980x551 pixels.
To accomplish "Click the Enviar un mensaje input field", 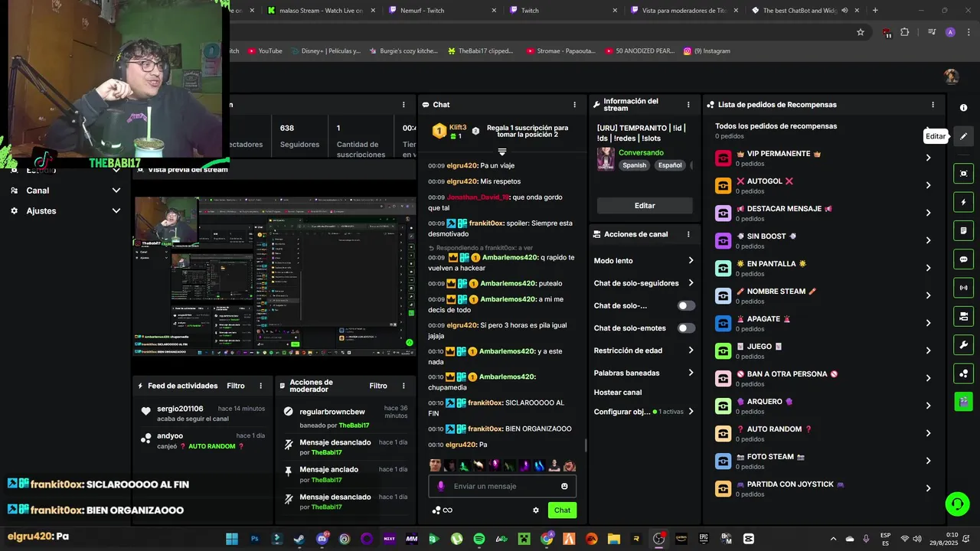I will pyautogui.click(x=502, y=486).
